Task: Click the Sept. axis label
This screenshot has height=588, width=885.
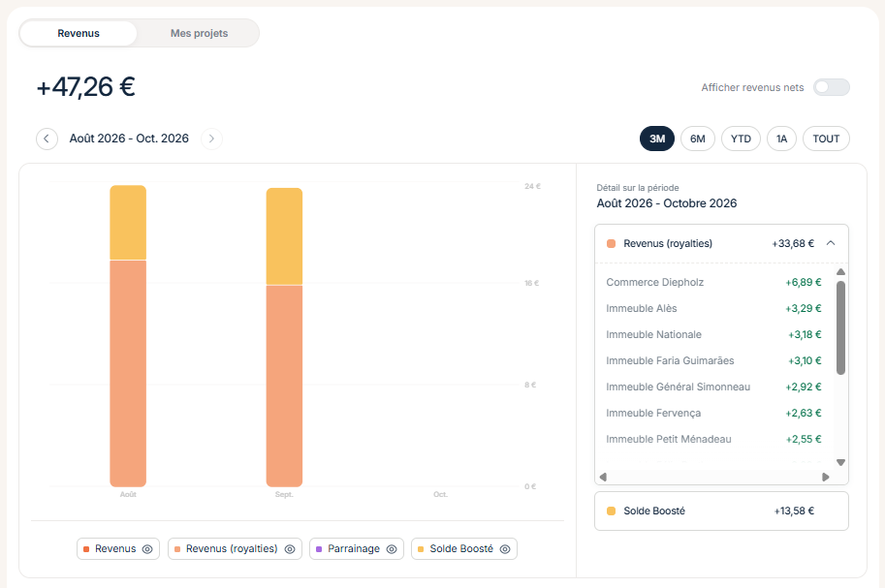Action: click(x=284, y=494)
